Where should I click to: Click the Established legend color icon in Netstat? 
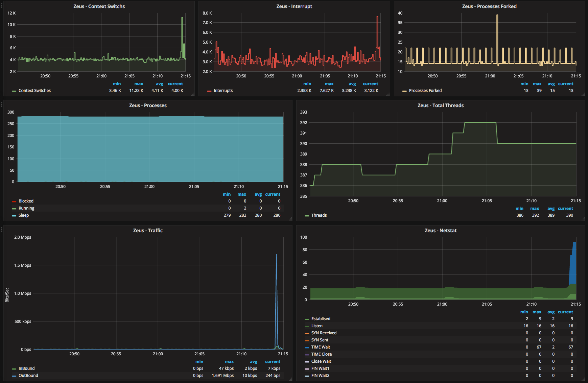[x=307, y=319]
